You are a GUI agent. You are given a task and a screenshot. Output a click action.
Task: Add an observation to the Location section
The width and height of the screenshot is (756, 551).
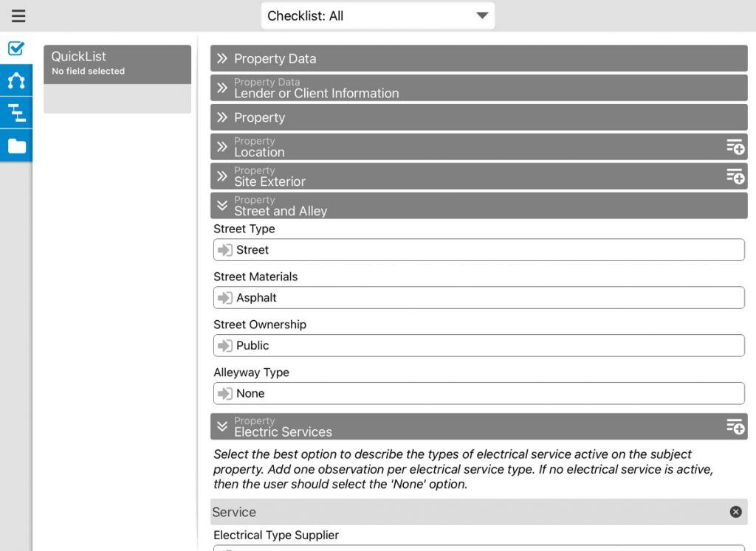click(735, 147)
